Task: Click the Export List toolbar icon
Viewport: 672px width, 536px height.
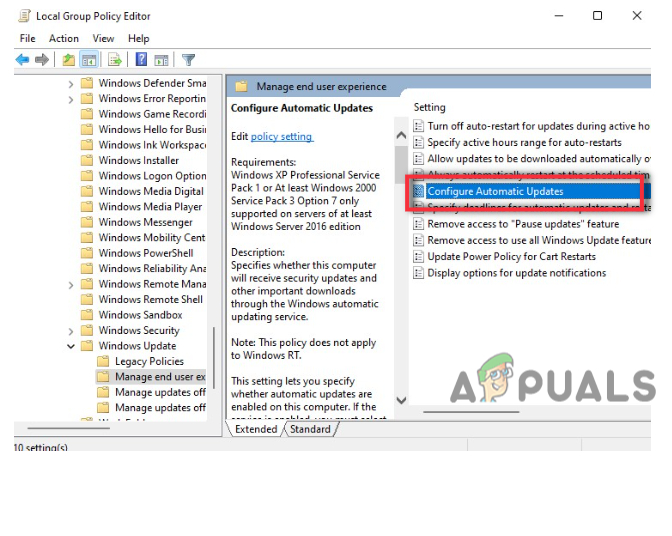Action: click(115, 60)
